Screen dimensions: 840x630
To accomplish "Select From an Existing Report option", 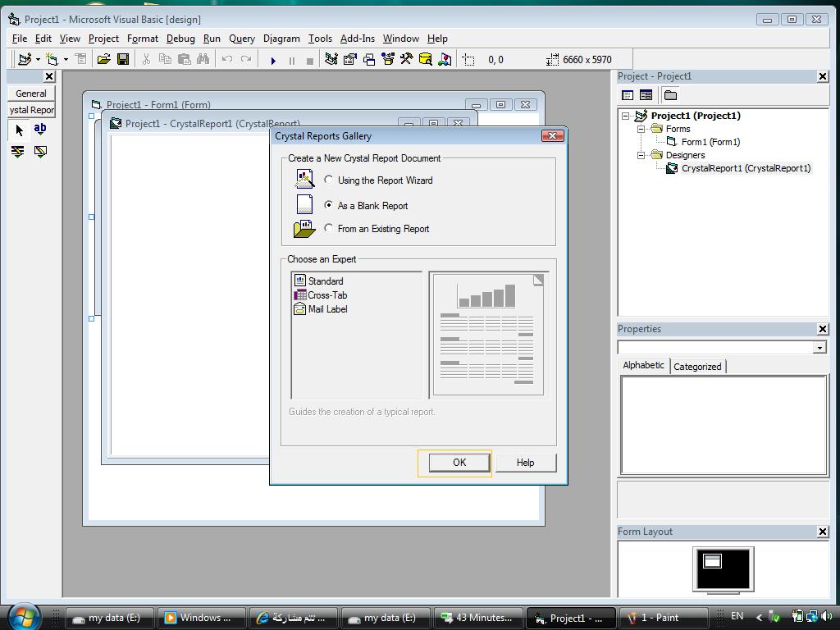I will click(328, 228).
